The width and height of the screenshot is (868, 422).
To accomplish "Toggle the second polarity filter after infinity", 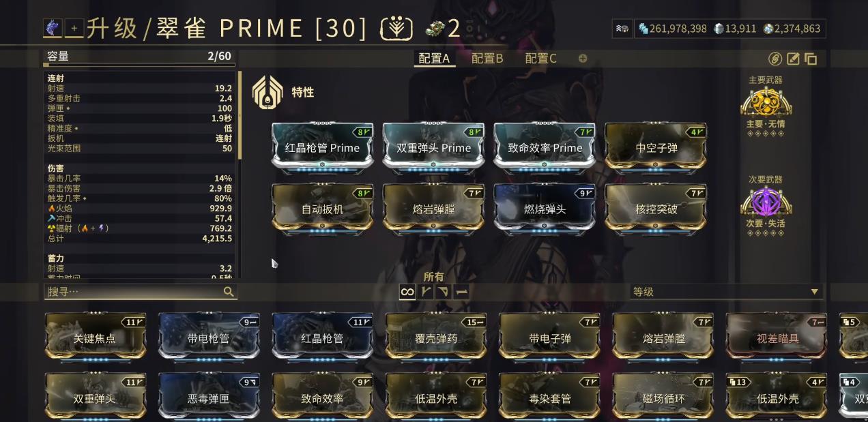I will click(x=444, y=292).
